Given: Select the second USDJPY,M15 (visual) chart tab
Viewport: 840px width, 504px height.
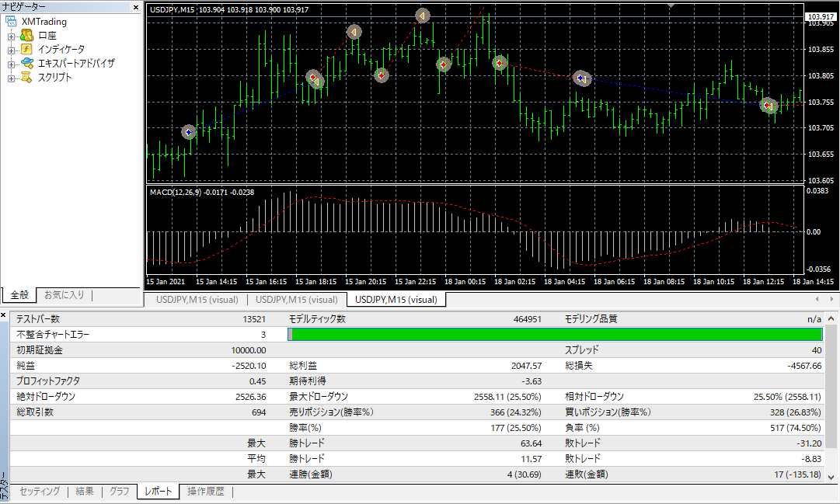Looking at the screenshot, I should 297,300.
